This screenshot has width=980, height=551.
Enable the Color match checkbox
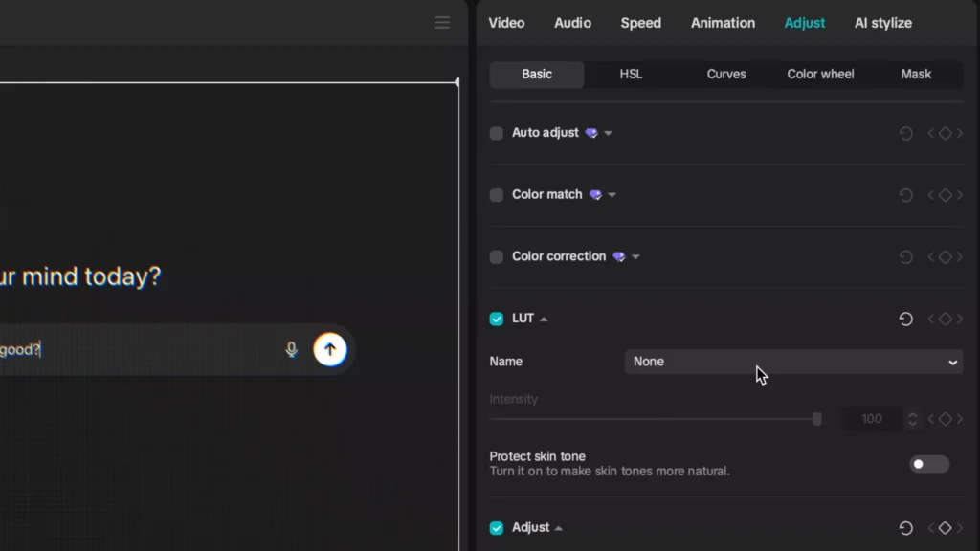pos(496,194)
